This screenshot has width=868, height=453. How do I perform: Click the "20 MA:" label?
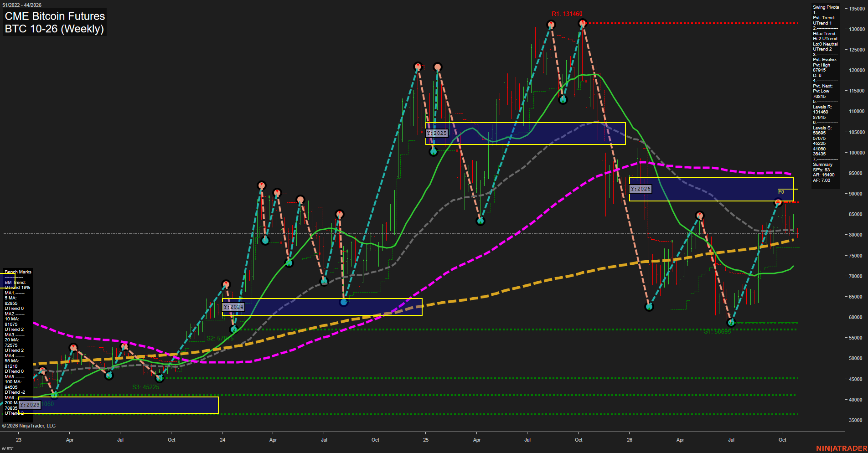12,340
